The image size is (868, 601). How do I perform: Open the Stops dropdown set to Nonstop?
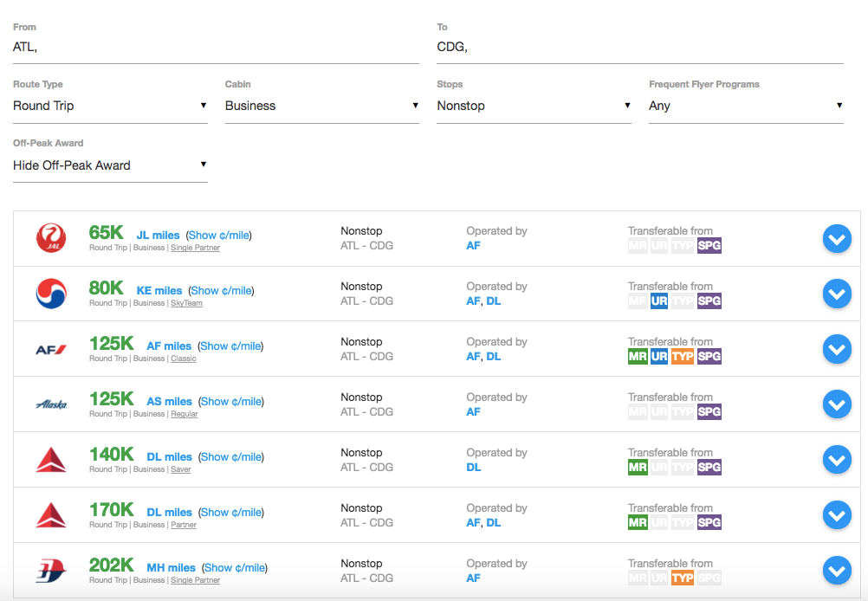pos(534,106)
